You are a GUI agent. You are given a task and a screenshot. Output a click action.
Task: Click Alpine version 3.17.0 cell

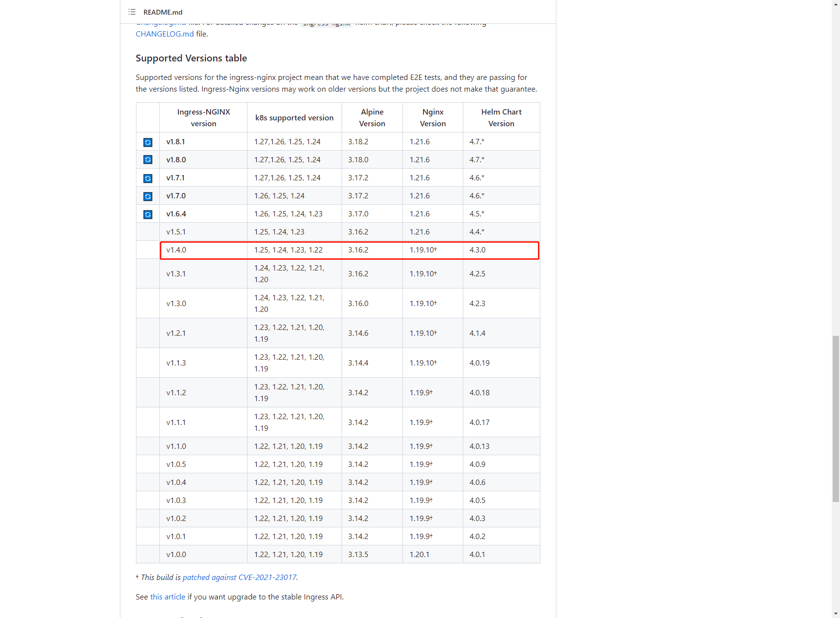click(372, 214)
